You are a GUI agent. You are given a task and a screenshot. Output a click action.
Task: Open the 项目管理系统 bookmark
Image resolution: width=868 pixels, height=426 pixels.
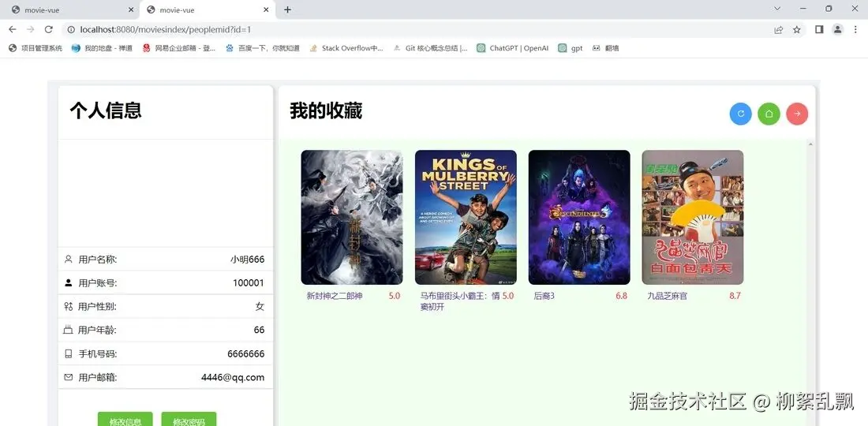click(x=36, y=48)
